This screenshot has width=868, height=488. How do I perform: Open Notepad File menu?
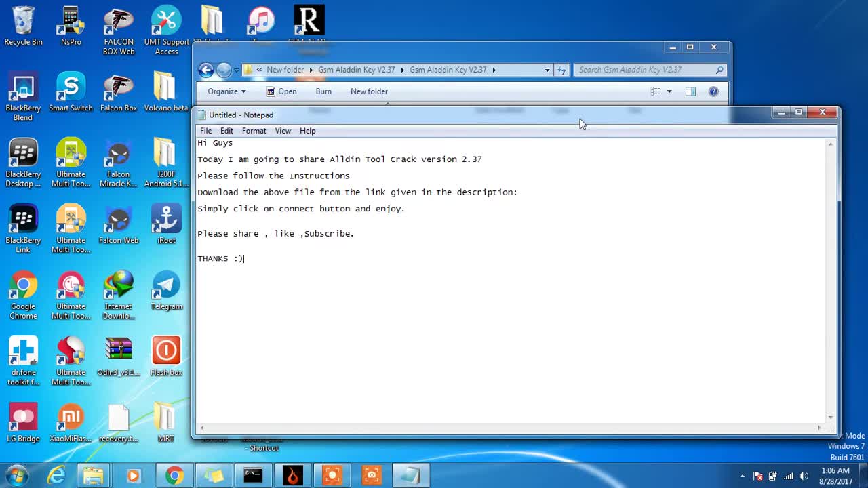pos(205,131)
